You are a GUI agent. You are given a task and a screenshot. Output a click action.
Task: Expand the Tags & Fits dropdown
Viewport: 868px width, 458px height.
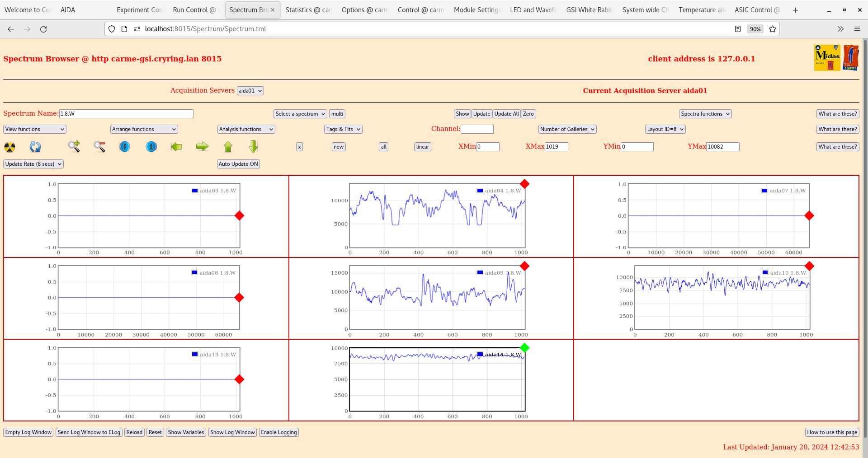[343, 129]
